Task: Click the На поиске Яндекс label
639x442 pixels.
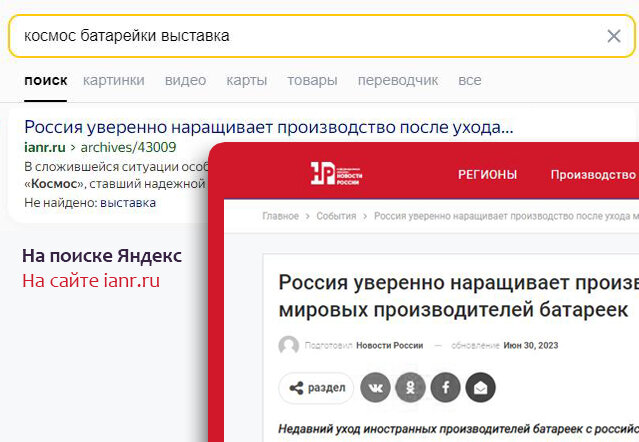Action: (102, 256)
